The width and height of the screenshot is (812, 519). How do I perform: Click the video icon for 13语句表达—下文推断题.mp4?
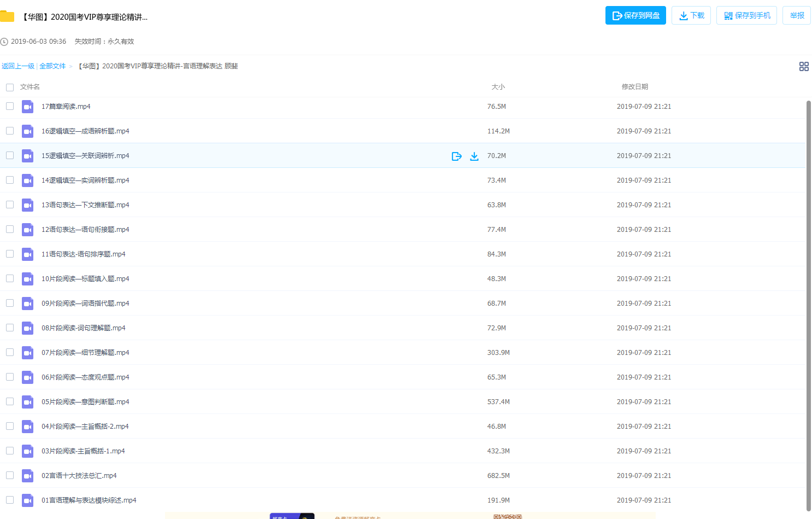click(x=28, y=205)
